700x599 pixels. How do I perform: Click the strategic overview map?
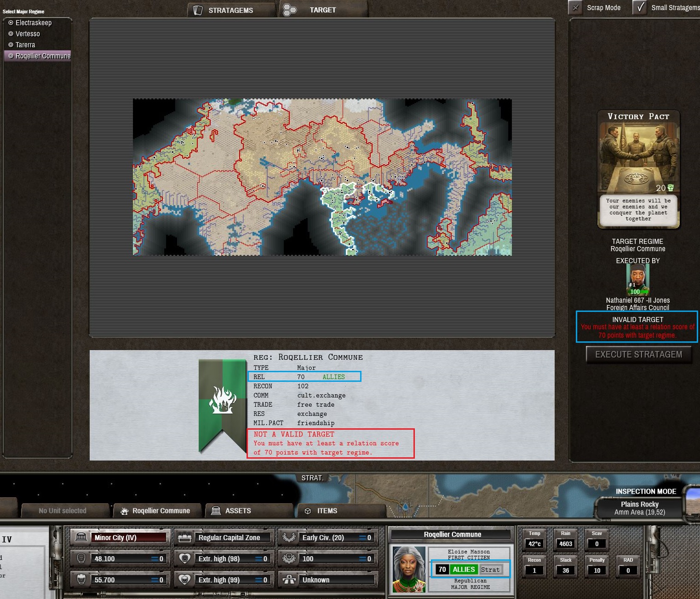tap(322, 177)
